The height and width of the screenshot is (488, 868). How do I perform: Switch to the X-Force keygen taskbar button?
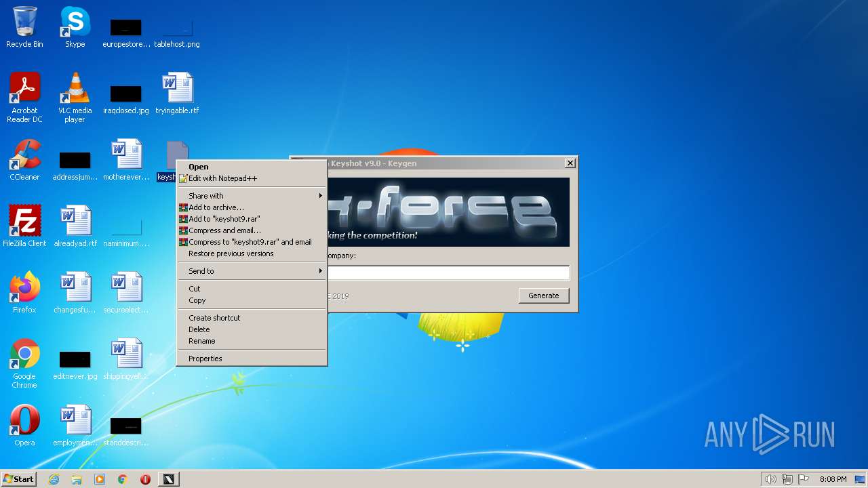point(168,479)
